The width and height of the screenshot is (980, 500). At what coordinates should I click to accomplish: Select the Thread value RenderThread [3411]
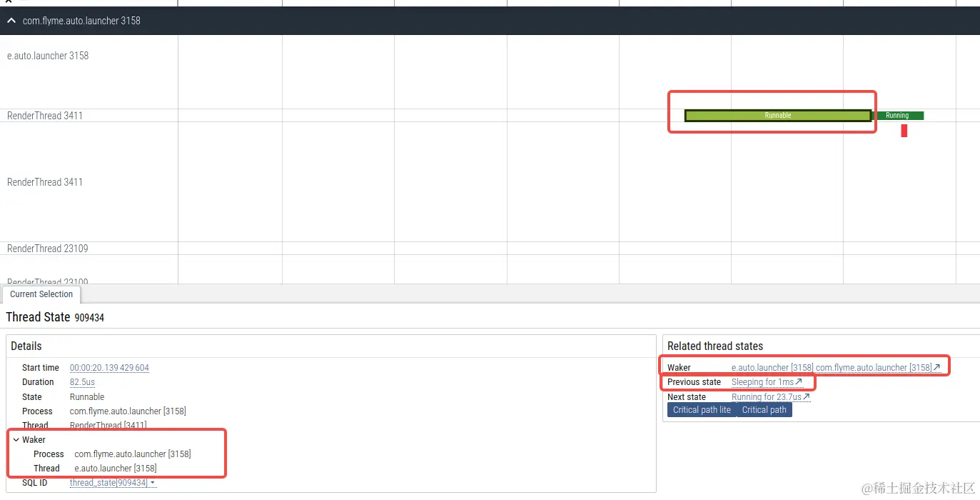click(108, 426)
